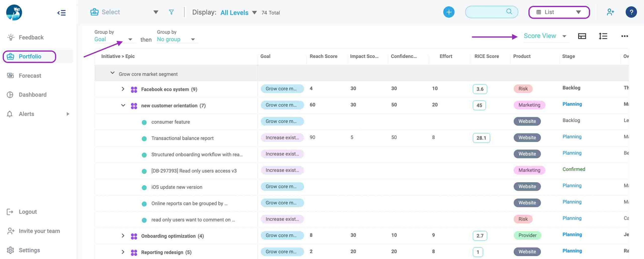
Task: Click the Marketing tag on new customer orientation
Action: coord(529,105)
